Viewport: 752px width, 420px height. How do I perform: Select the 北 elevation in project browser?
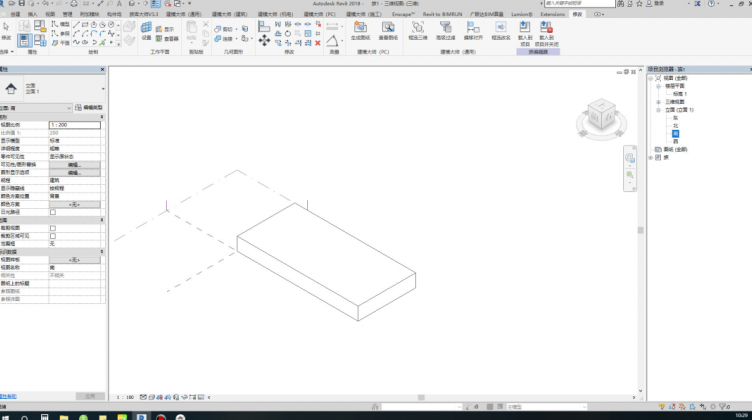(675, 126)
